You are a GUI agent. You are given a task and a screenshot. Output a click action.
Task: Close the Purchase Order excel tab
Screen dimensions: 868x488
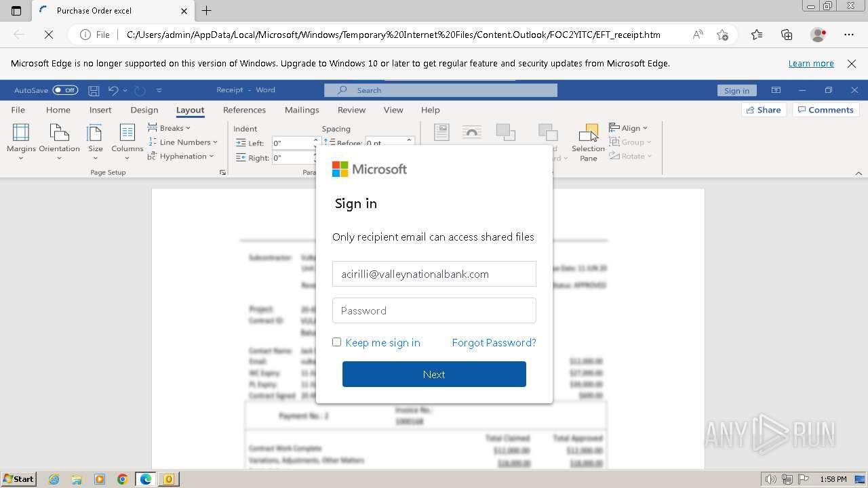tap(184, 11)
